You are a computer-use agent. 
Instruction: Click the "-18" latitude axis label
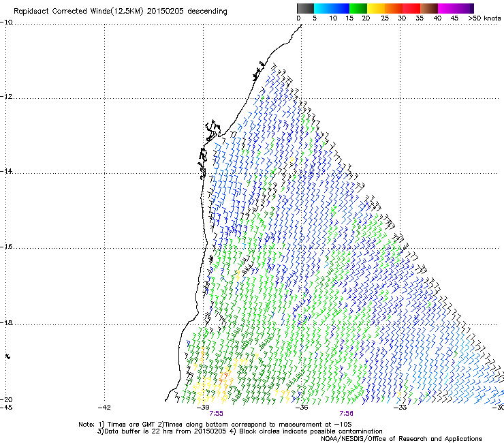click(6, 322)
